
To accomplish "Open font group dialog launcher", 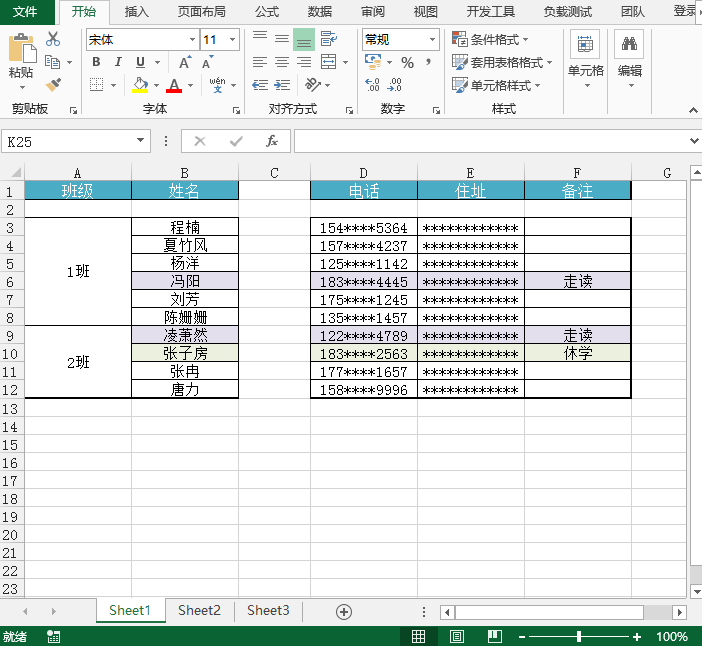I will coord(236,110).
